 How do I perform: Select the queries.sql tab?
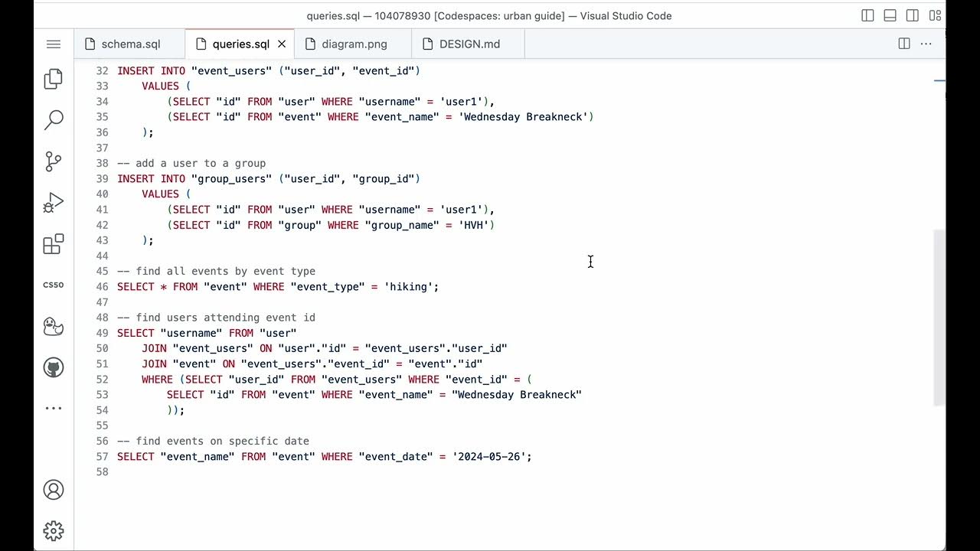[240, 44]
